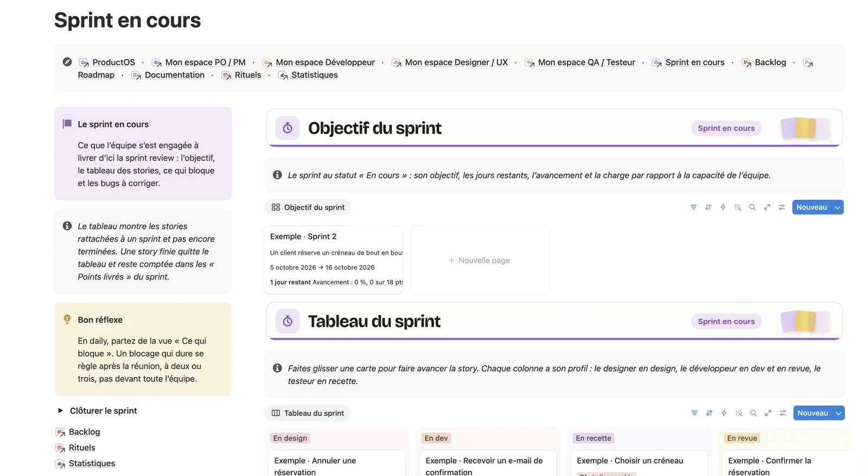
Task: Expand Tableau du sprint database full screen
Action: [768, 413]
